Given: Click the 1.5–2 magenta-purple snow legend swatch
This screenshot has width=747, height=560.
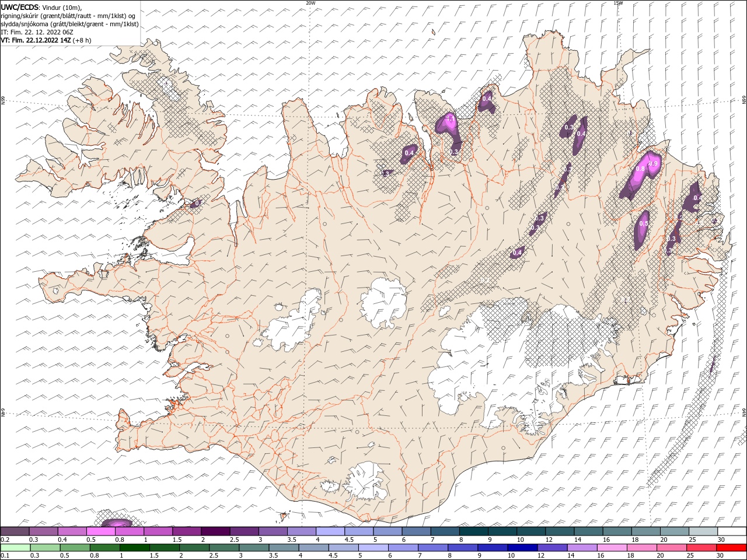Looking at the screenshot, I should (x=187, y=531).
